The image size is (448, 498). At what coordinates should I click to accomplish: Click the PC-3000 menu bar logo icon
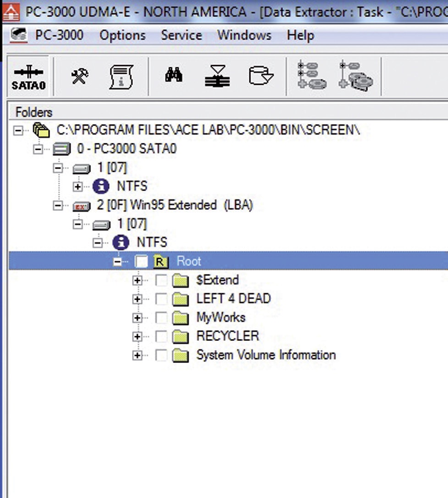(x=19, y=35)
